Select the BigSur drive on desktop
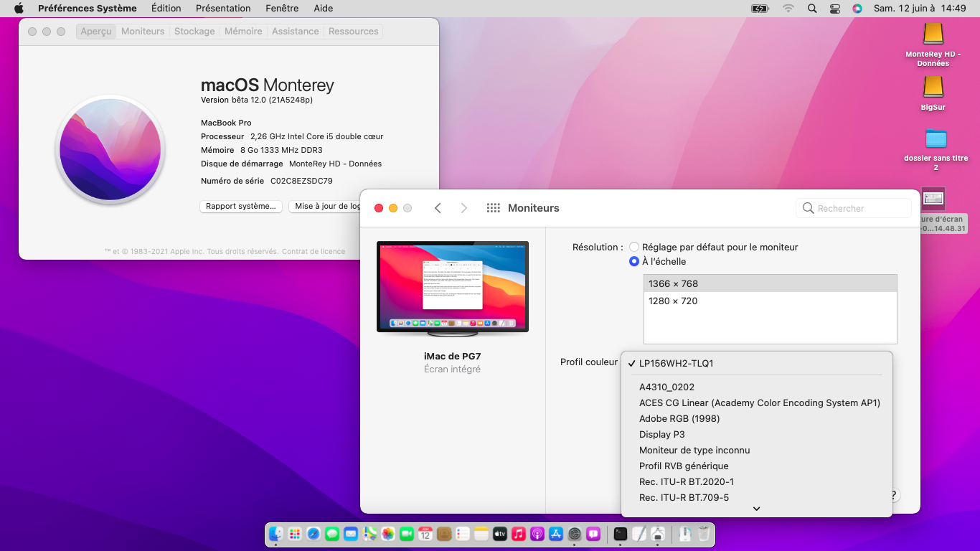Screen dimensions: 980x551 click(x=933, y=93)
